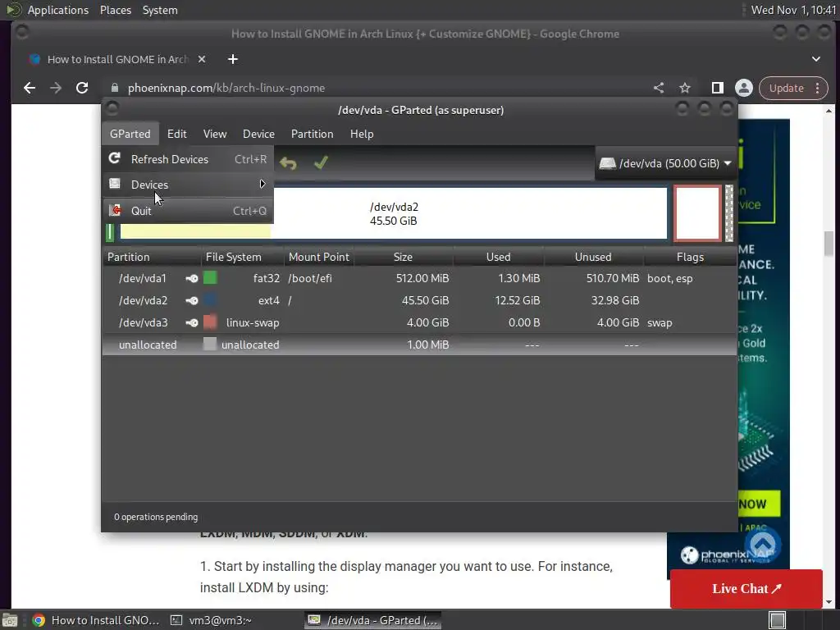
Task: Select the swap partition block in disk map
Action: click(697, 213)
